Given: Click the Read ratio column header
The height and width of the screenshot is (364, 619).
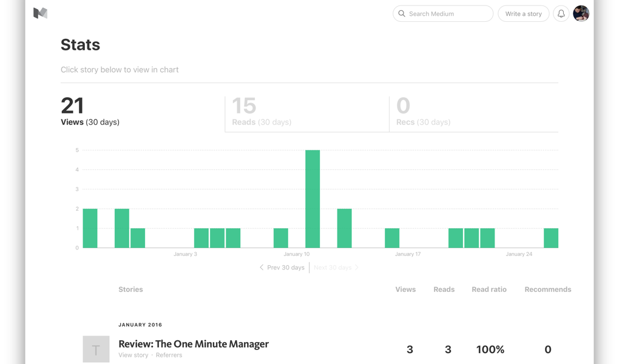Looking at the screenshot, I should [x=489, y=289].
